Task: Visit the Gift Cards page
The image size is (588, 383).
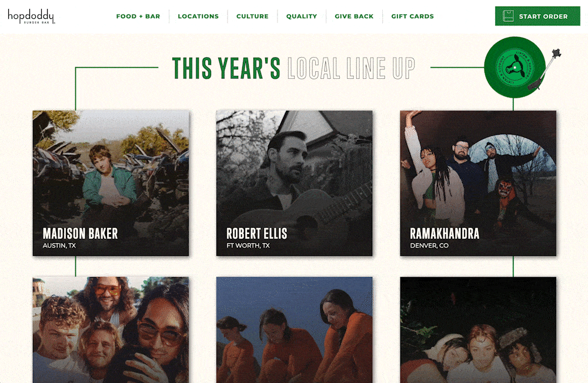Action: 413,16
